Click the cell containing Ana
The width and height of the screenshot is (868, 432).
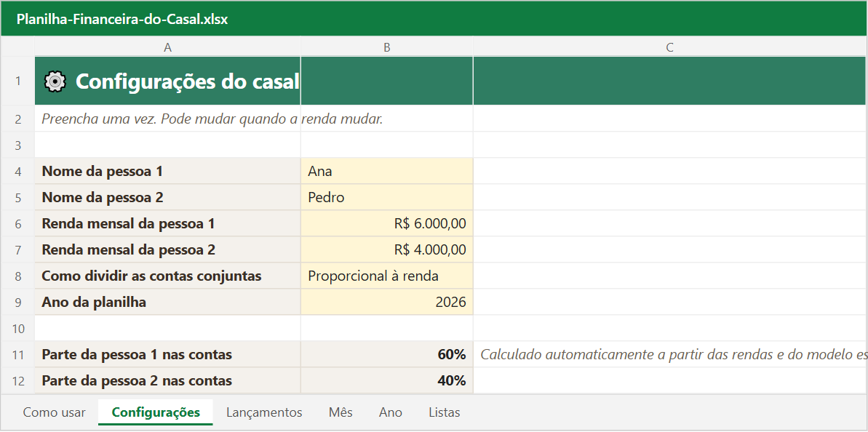coord(387,172)
